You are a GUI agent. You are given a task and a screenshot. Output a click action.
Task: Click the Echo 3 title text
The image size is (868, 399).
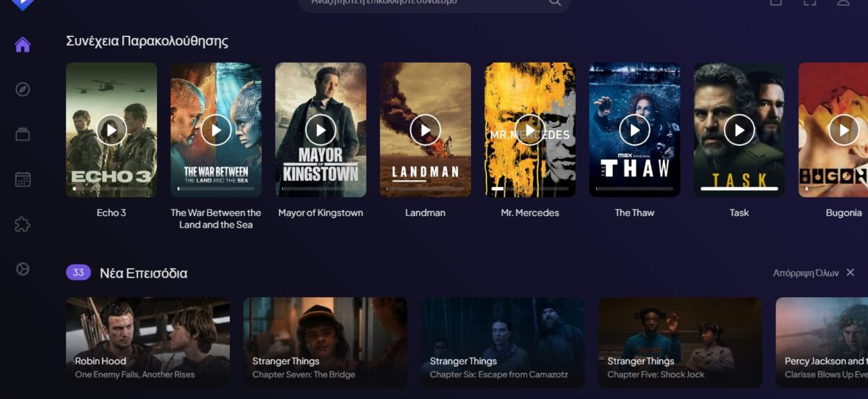[x=111, y=213]
